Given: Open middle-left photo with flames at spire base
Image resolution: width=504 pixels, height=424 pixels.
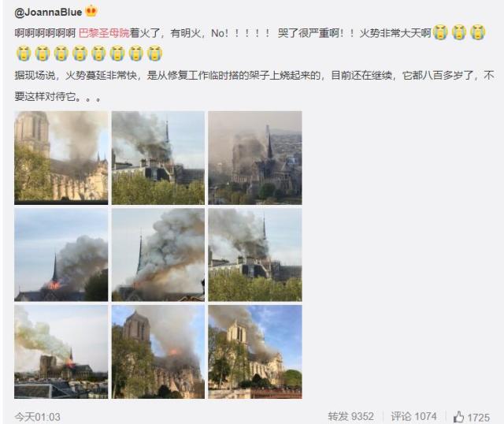Looking at the screenshot, I should tap(61, 255).
